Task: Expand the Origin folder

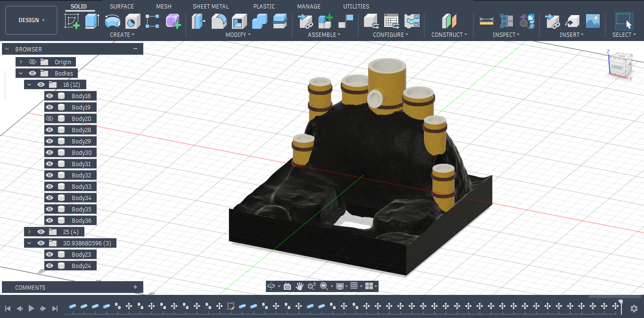Action: pos(21,62)
